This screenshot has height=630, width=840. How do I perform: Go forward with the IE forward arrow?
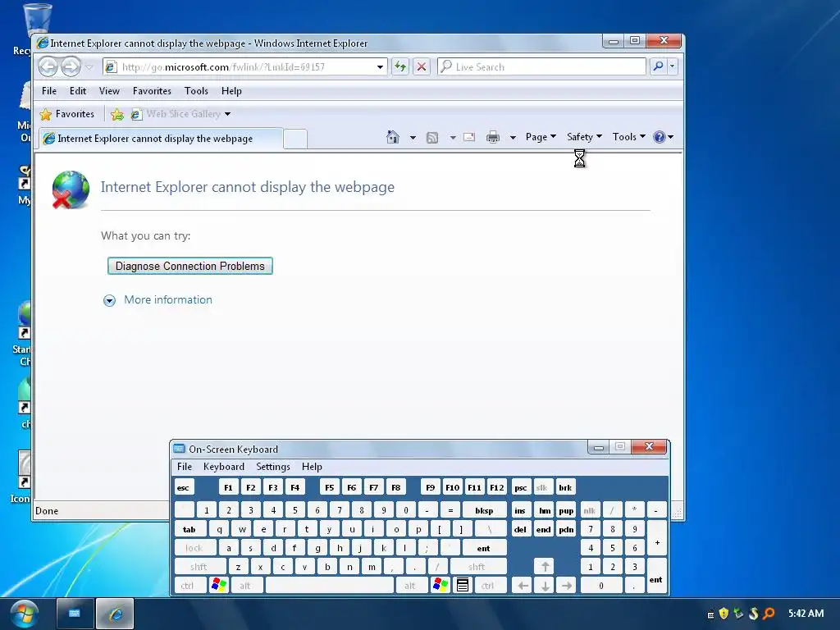[x=71, y=67]
